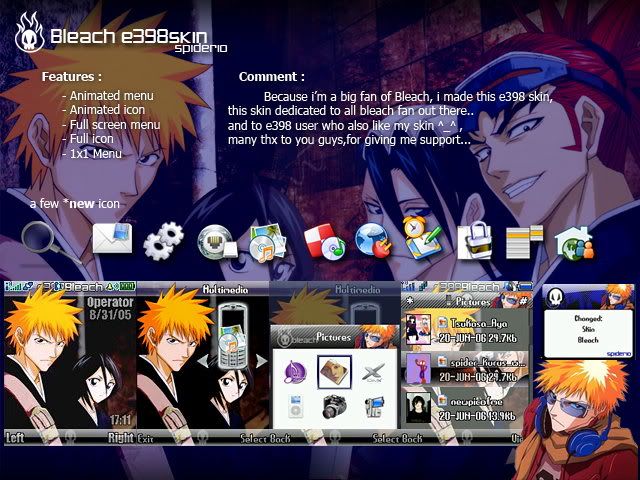Click the Full icon feature line
The image size is (640, 480).
pos(88,139)
